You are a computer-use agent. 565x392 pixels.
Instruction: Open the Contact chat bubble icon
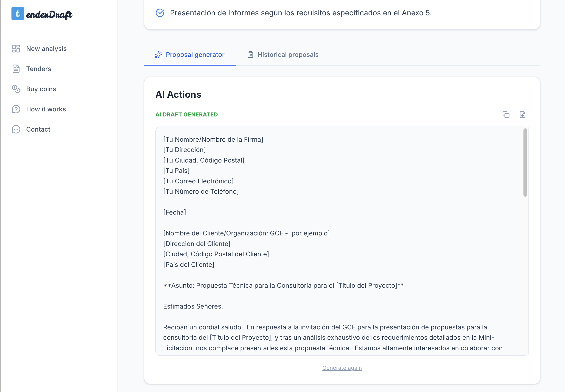point(16,129)
